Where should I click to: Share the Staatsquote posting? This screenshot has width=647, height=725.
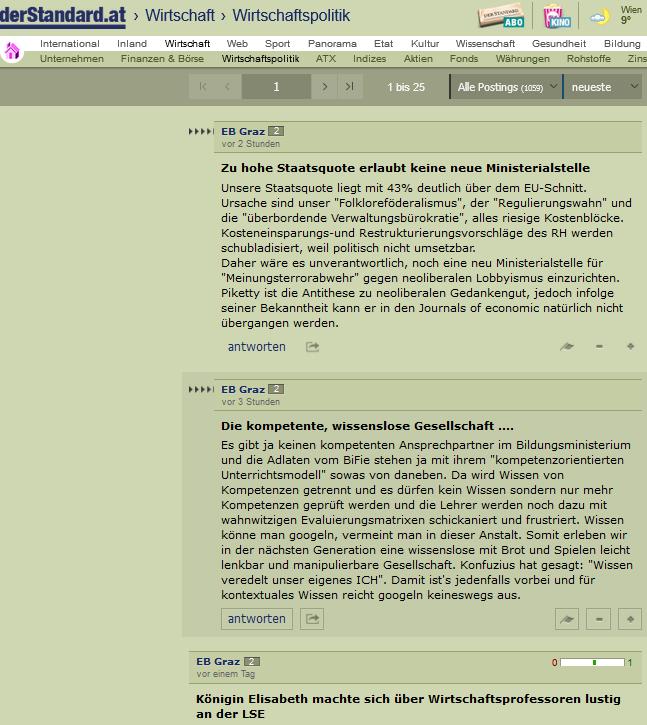pyautogui.click(x=312, y=347)
